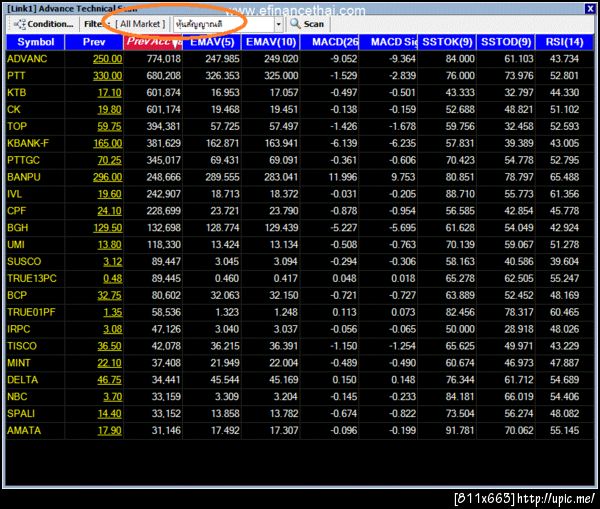Screen dimensions: 600x509
Task: Toggle the Prev Acc sort arrow indicator
Action: click(x=176, y=44)
